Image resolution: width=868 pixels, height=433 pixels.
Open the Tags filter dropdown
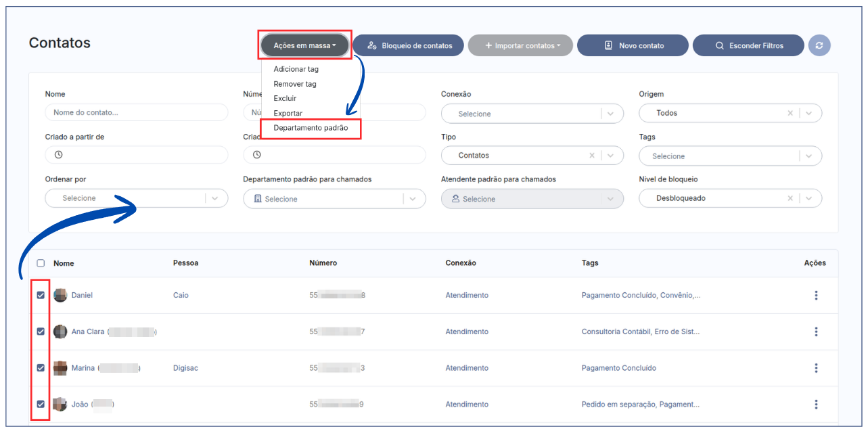tap(808, 156)
